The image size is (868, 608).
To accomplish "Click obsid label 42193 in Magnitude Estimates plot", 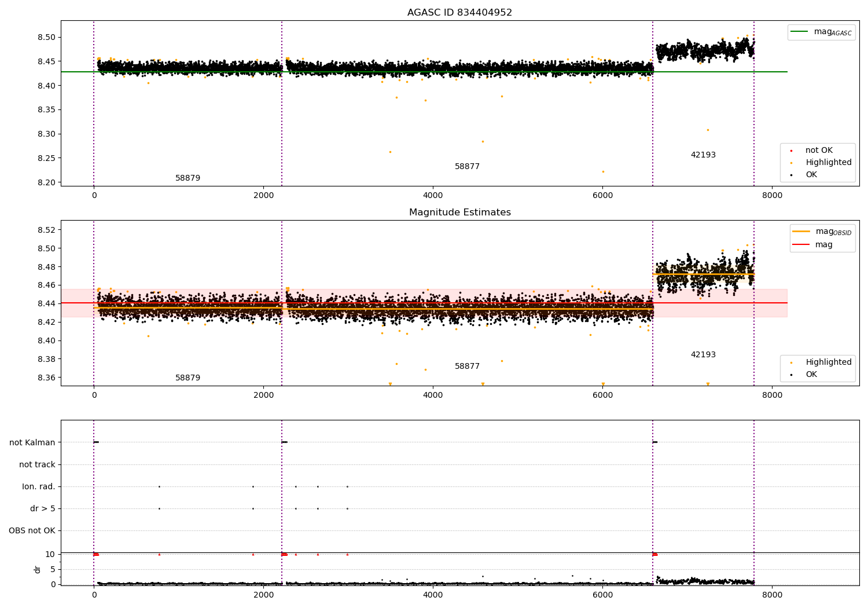I will tap(703, 355).
